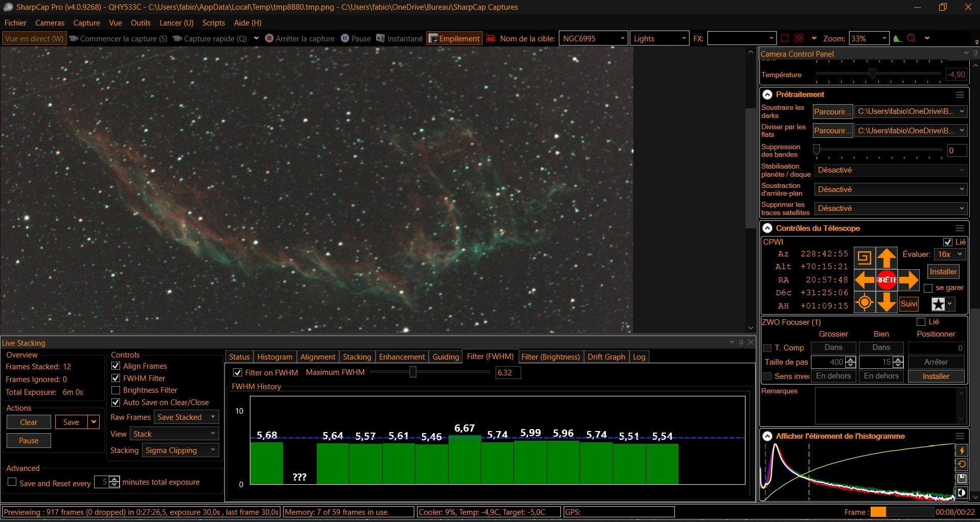Open the View Stack dropdown
Screen dimensions: 980x522
pyautogui.click(x=174, y=434)
